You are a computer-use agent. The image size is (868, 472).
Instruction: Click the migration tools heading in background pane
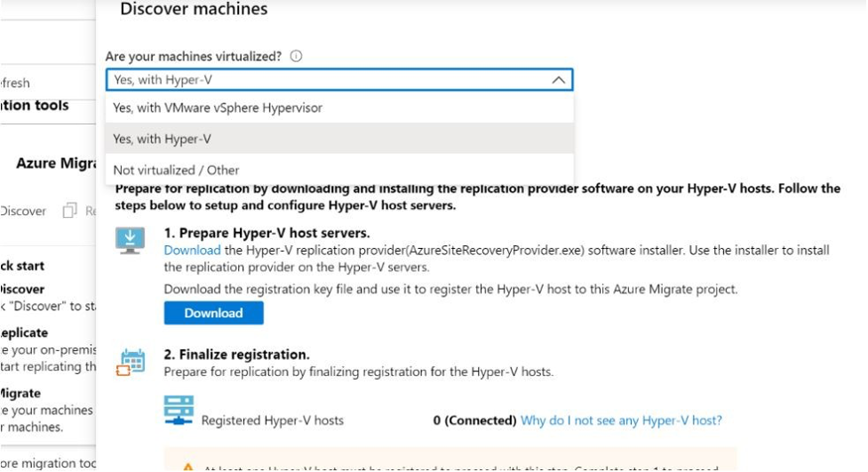[x=35, y=105]
